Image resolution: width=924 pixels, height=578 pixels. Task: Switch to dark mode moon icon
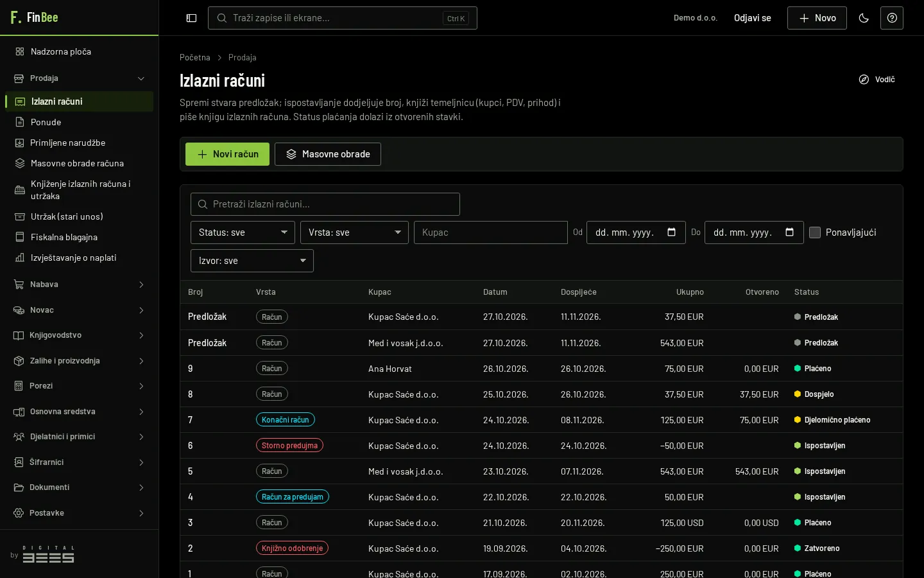coord(864,18)
